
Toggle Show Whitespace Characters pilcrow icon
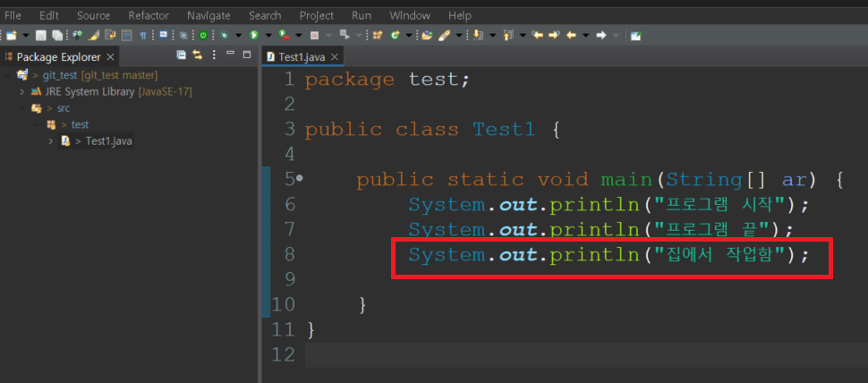tap(143, 36)
